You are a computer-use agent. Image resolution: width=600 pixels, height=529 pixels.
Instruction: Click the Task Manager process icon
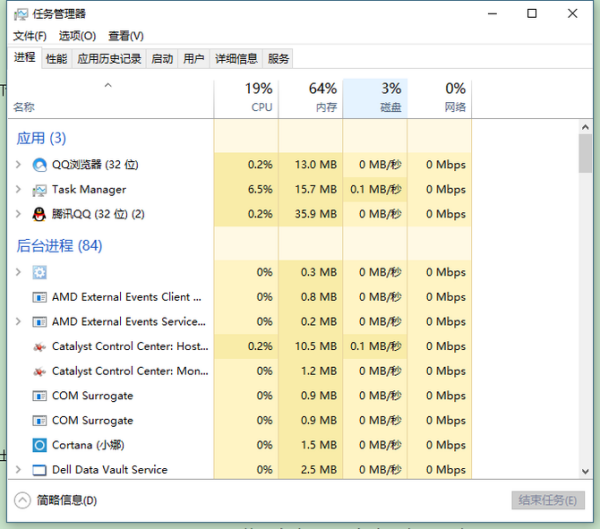(40, 190)
